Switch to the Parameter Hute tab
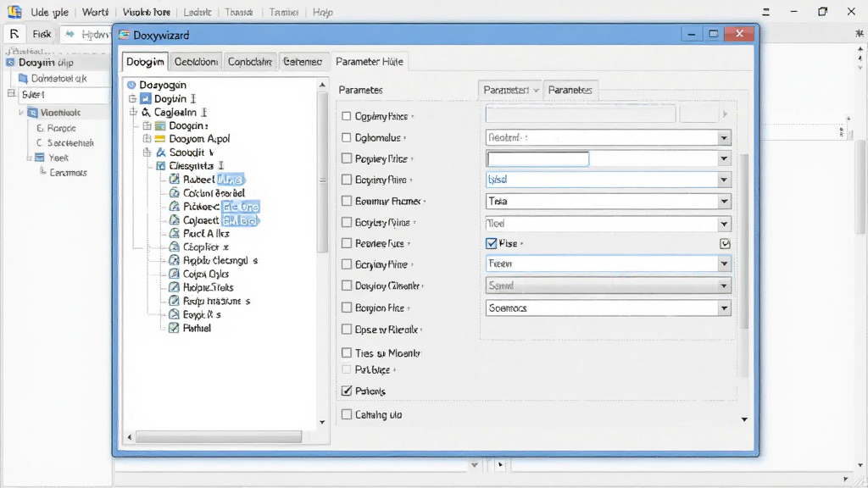The image size is (868, 488). coord(370,61)
